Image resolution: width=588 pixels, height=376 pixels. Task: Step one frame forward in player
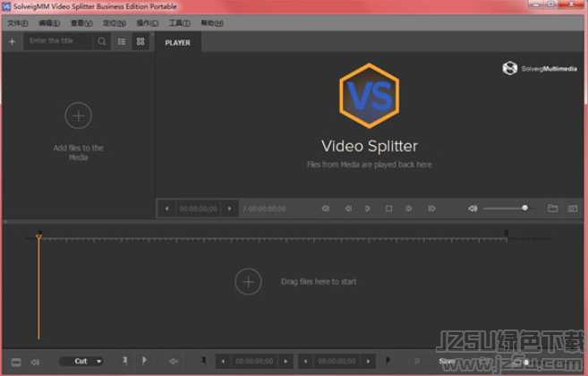pos(409,209)
